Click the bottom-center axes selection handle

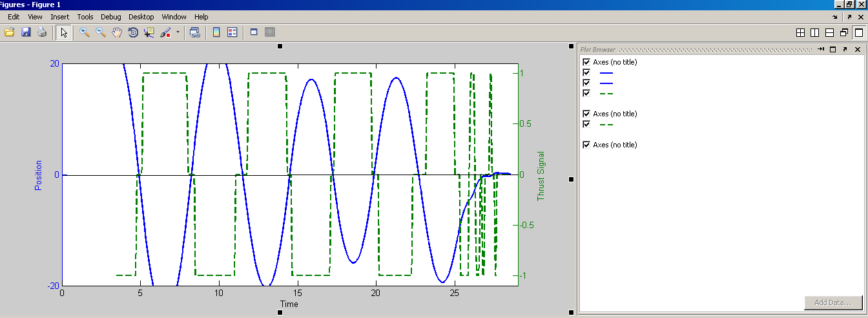click(280, 312)
